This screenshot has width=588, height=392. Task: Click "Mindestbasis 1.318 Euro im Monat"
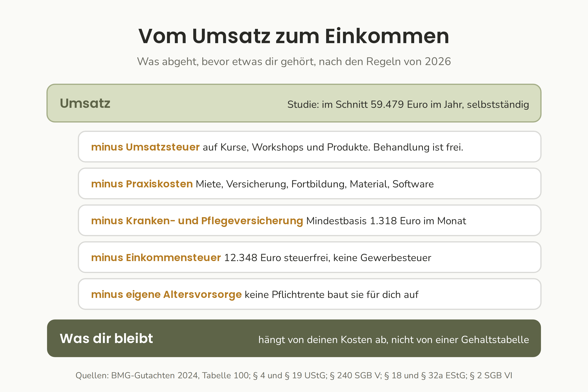tap(386, 221)
